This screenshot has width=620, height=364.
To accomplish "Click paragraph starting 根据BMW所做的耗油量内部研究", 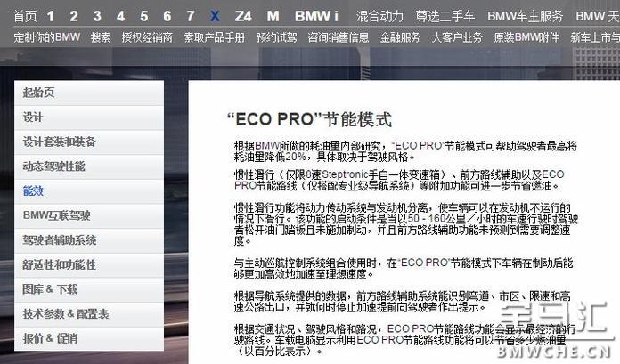I will (x=405, y=151).
